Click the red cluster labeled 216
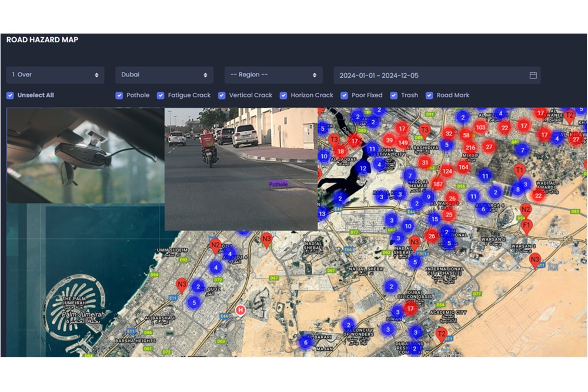 pyautogui.click(x=470, y=148)
